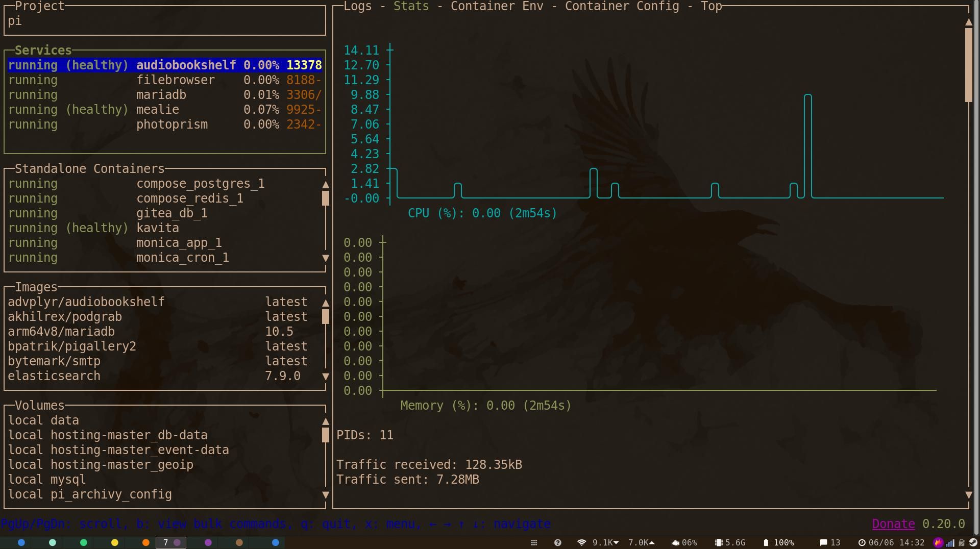Click the question mark help icon
Viewport: 980px width, 549px height.
[558, 542]
